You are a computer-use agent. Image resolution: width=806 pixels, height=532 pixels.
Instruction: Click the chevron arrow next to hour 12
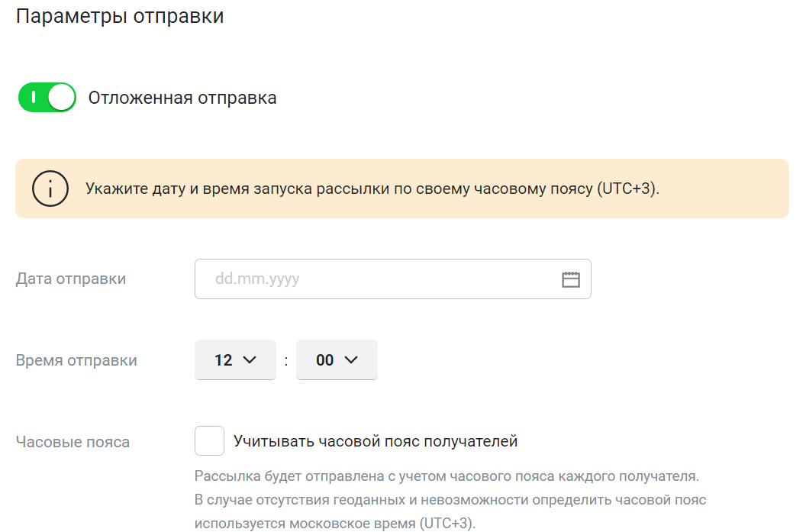tap(250, 360)
